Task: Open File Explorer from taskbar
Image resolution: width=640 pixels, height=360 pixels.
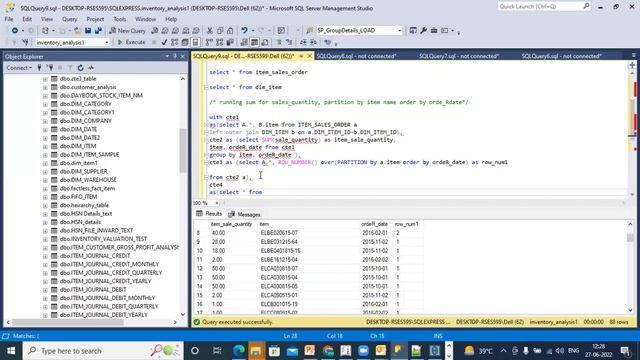Action: coord(256,351)
